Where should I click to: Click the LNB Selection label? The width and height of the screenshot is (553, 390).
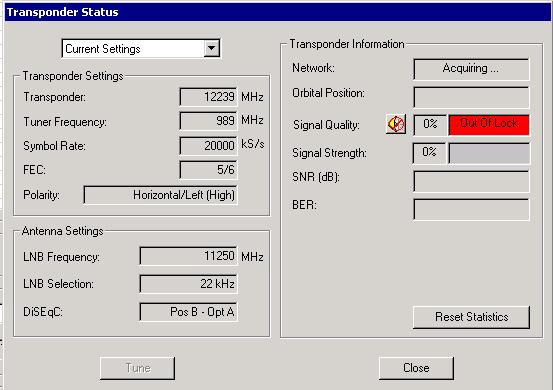click(59, 284)
